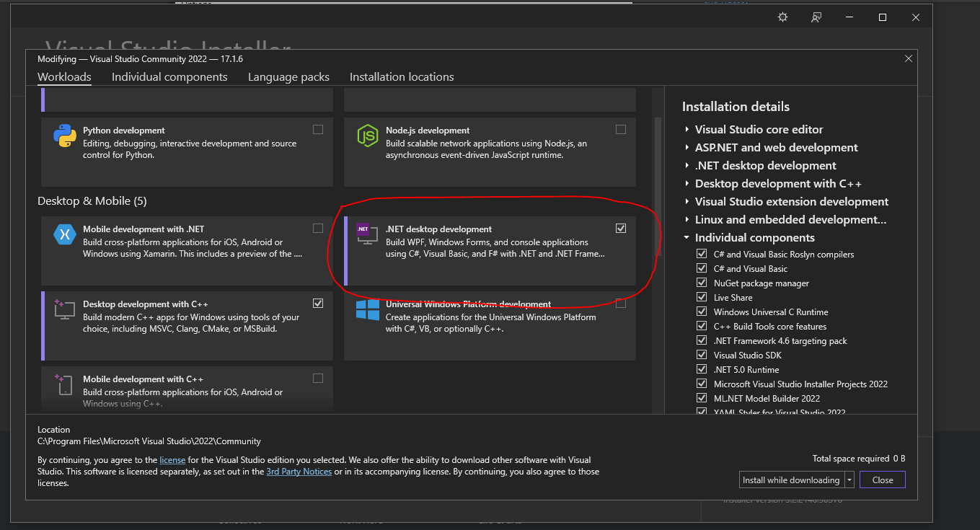The width and height of the screenshot is (980, 530).
Task: Expand Desktop development with C++ details
Action: 687,184
